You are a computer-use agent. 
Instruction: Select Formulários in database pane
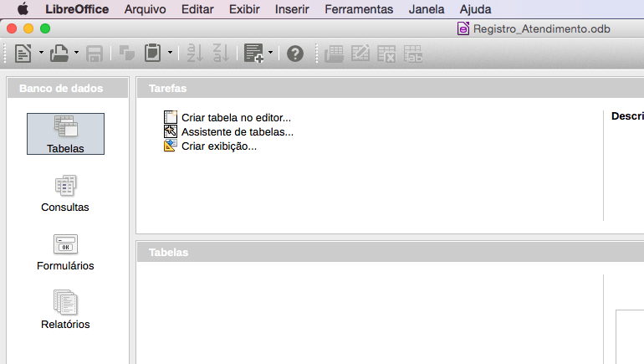coord(65,252)
